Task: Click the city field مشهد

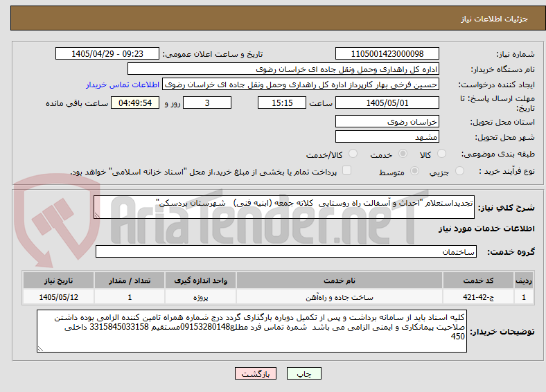Action: click(387, 136)
